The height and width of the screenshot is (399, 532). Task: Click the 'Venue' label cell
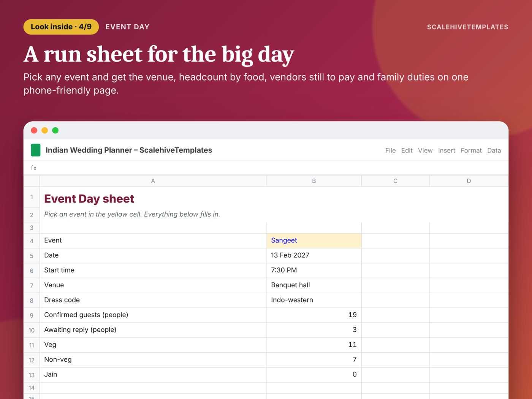[x=153, y=285]
